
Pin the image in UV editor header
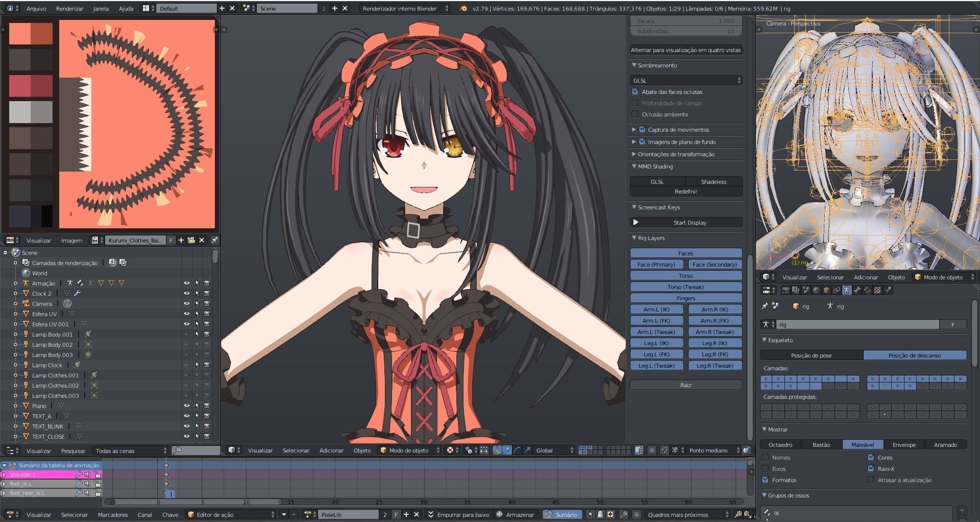pyautogui.click(x=215, y=240)
